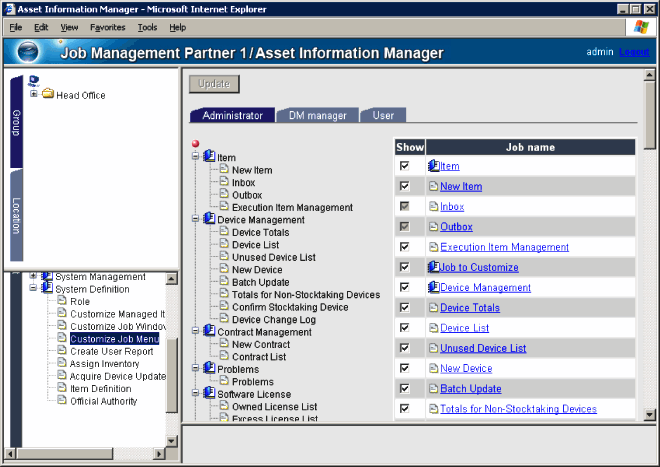Click the Contract Management book icon in tree
This screenshot has width=660, height=467.
[209, 330]
